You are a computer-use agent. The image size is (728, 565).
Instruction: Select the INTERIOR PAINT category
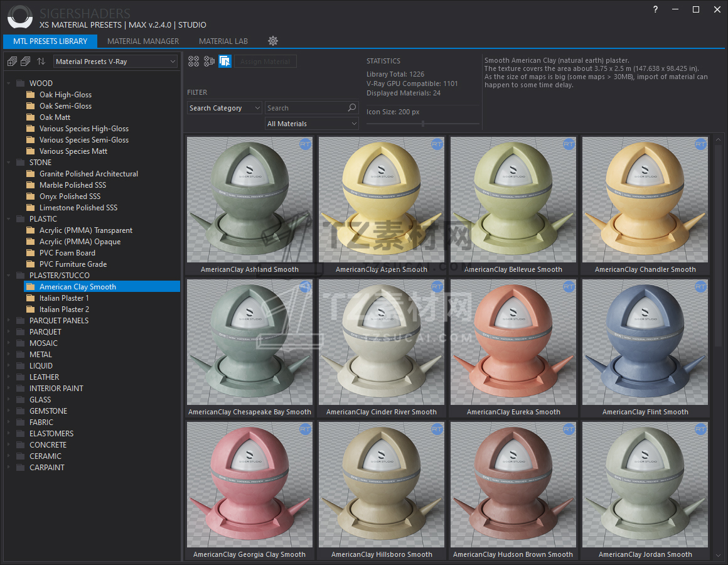tap(56, 388)
